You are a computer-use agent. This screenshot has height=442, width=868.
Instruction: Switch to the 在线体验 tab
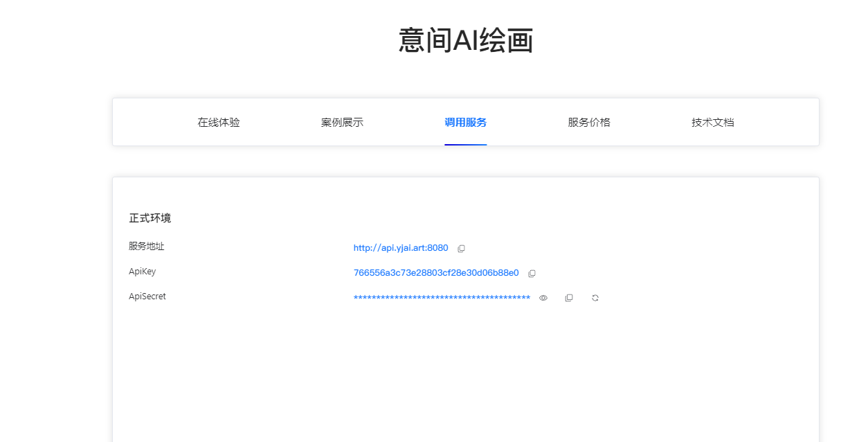click(219, 123)
